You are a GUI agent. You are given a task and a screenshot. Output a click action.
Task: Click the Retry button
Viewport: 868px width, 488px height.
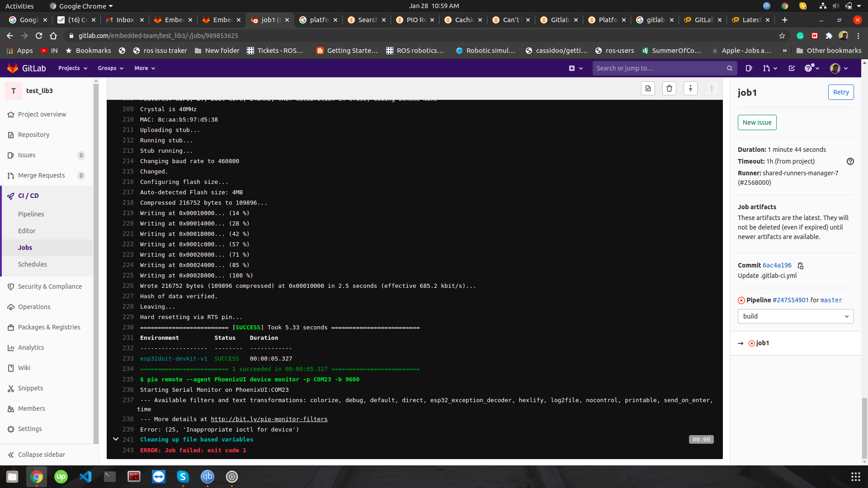click(841, 92)
